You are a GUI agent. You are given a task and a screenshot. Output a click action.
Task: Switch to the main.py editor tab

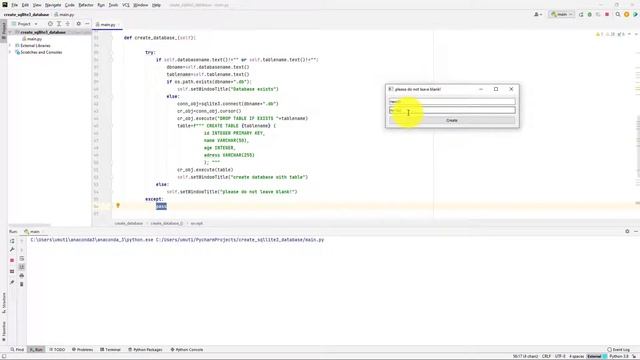tap(107, 25)
